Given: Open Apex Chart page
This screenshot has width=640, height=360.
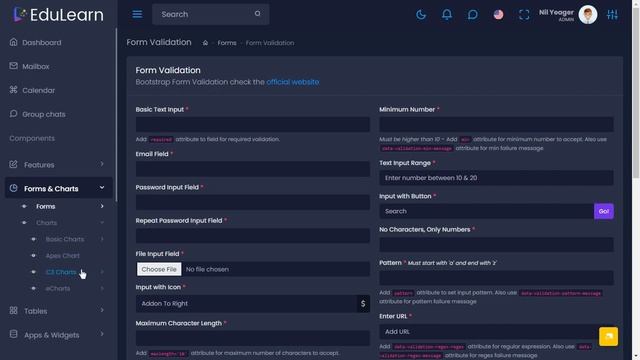Looking at the screenshot, I should click(62, 256).
